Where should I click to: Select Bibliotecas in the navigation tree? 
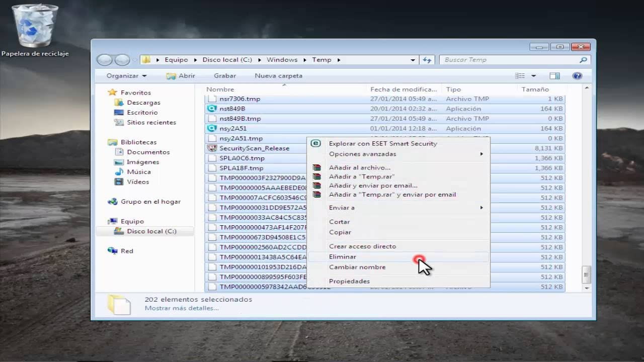click(138, 142)
